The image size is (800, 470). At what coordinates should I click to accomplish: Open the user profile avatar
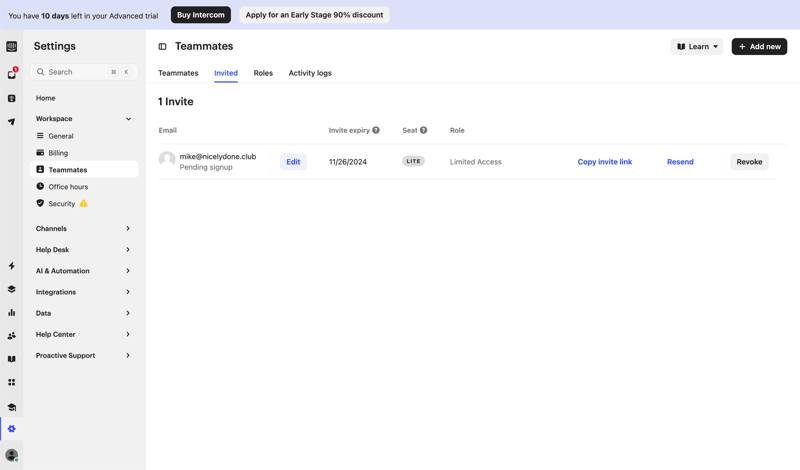pyautogui.click(x=12, y=455)
